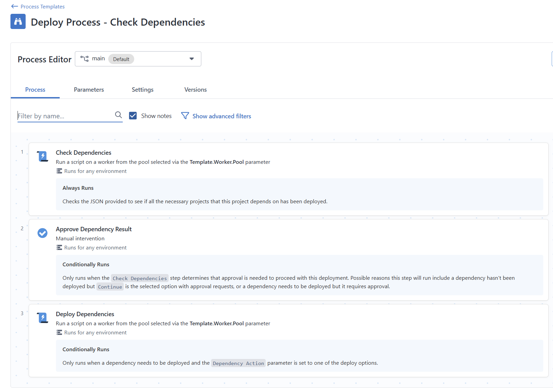This screenshot has width=553, height=392.
Task: Click the Filter by name input field
Action: [x=61, y=116]
